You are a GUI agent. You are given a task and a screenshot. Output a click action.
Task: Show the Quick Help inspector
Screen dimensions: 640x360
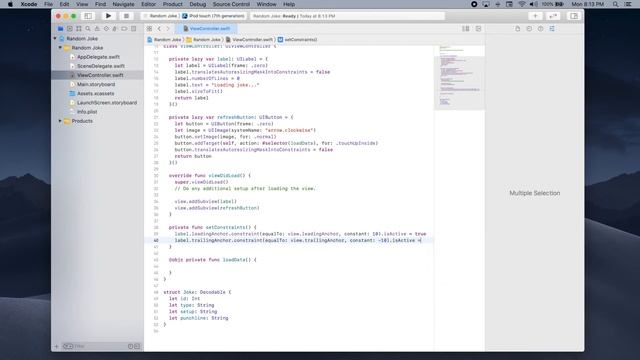click(540, 29)
